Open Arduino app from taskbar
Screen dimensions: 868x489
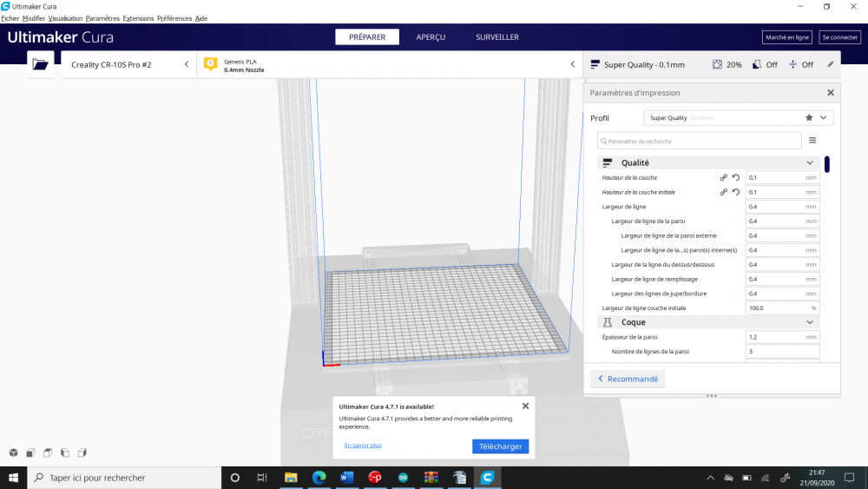click(403, 478)
